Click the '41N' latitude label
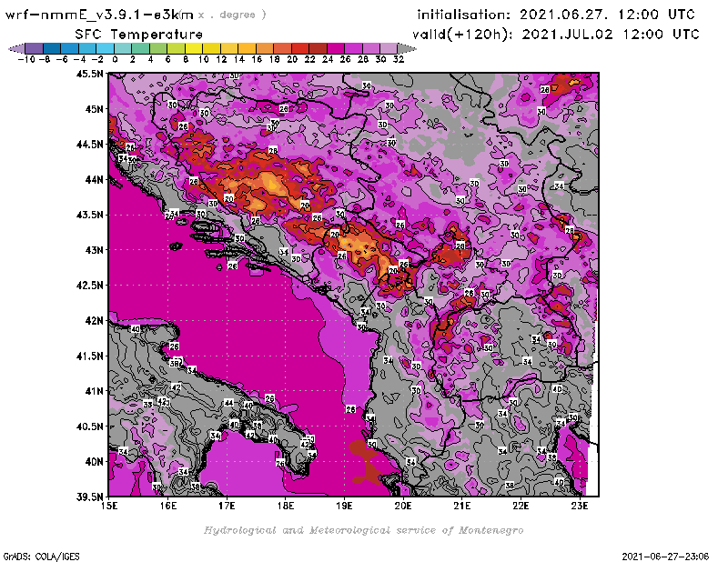Image resolution: width=728 pixels, height=562 pixels. coord(94,391)
